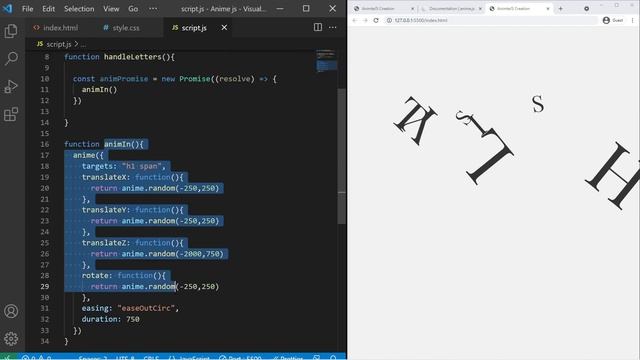Open breadcrumb ellipsis symbol picker

click(83, 44)
